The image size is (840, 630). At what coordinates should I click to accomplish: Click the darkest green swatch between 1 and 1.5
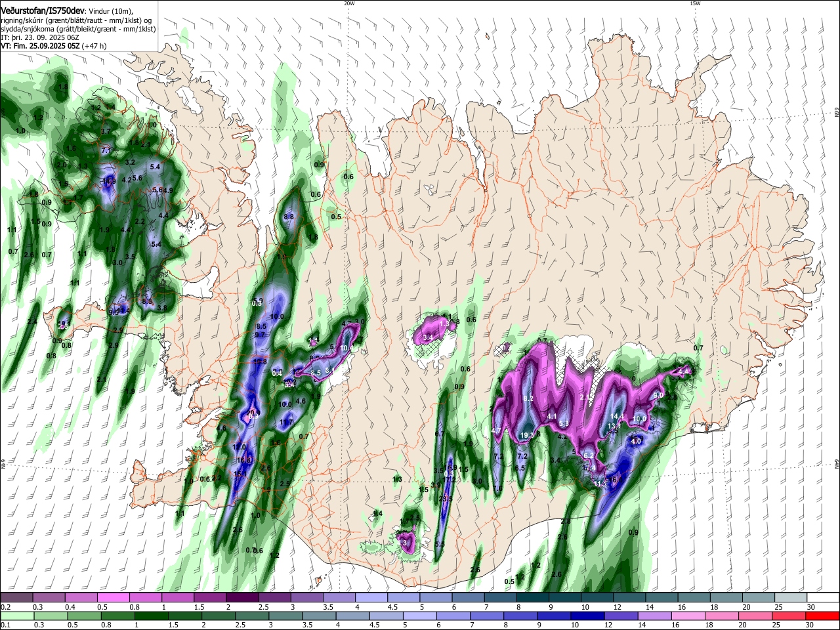pos(152,616)
